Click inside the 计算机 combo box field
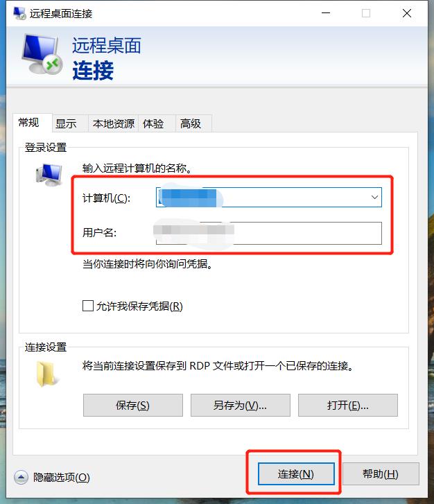The image size is (434, 504). coord(269,197)
